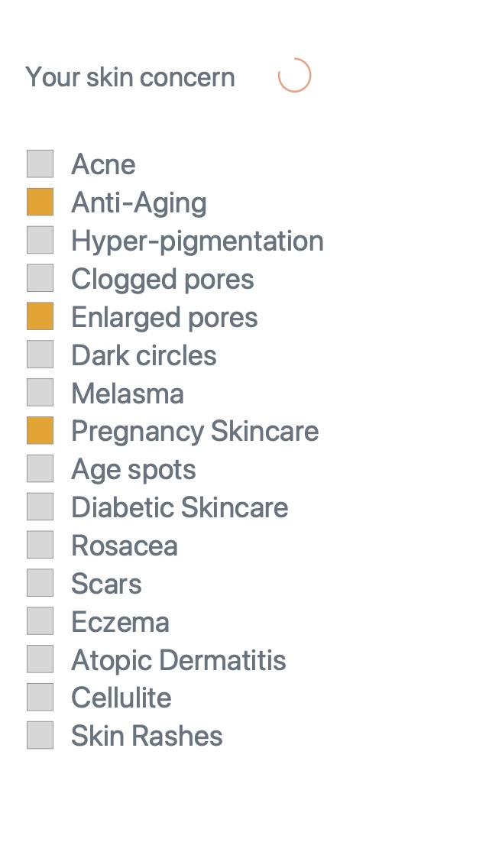Tick the Skin Rashes checkbox
This screenshot has height=868, width=489.
[40, 735]
